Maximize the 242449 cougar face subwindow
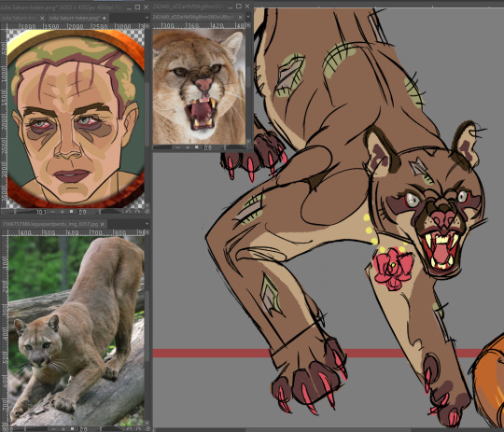This screenshot has width=504, height=432. click(239, 7)
